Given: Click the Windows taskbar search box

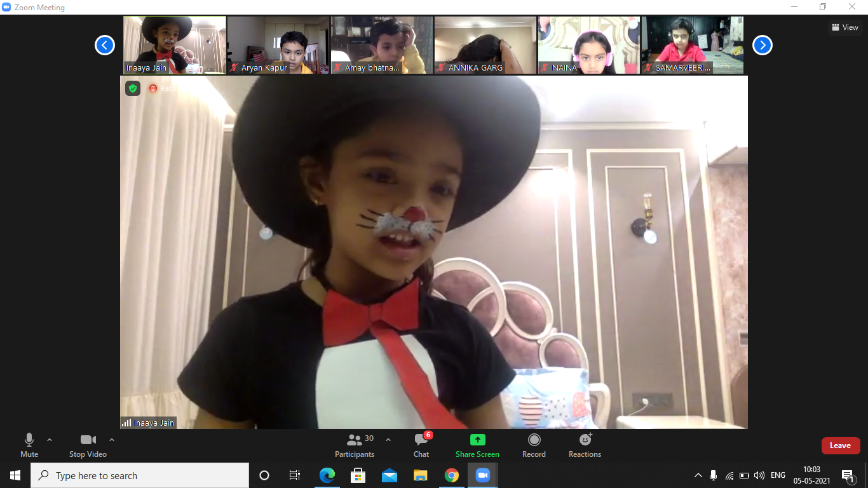Looking at the screenshot, I should [140, 475].
